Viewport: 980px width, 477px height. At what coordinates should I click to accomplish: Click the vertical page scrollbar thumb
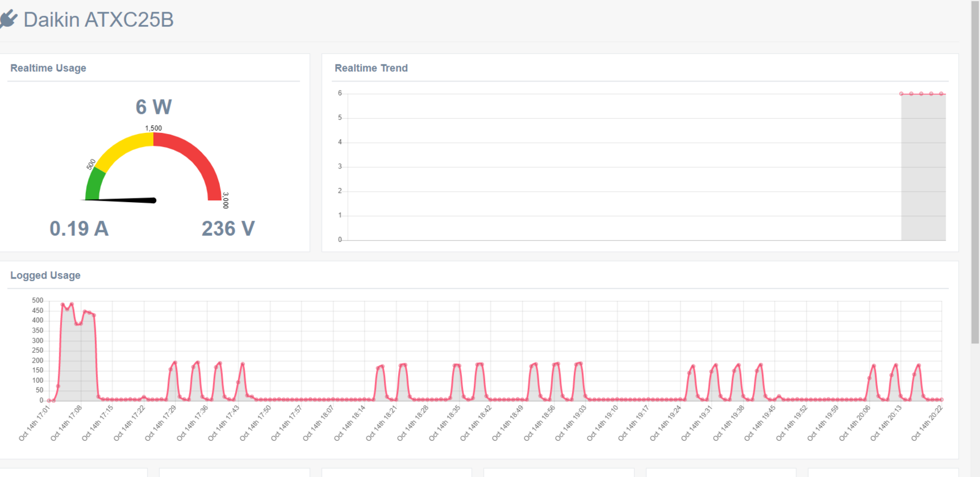click(975, 172)
